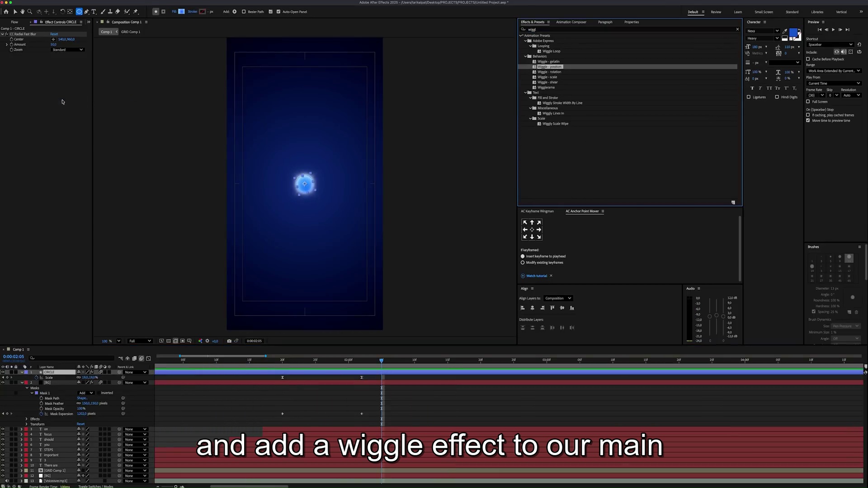Toggle Bezier Path checkbox
This screenshot has width=868, height=488.
click(x=244, y=12)
